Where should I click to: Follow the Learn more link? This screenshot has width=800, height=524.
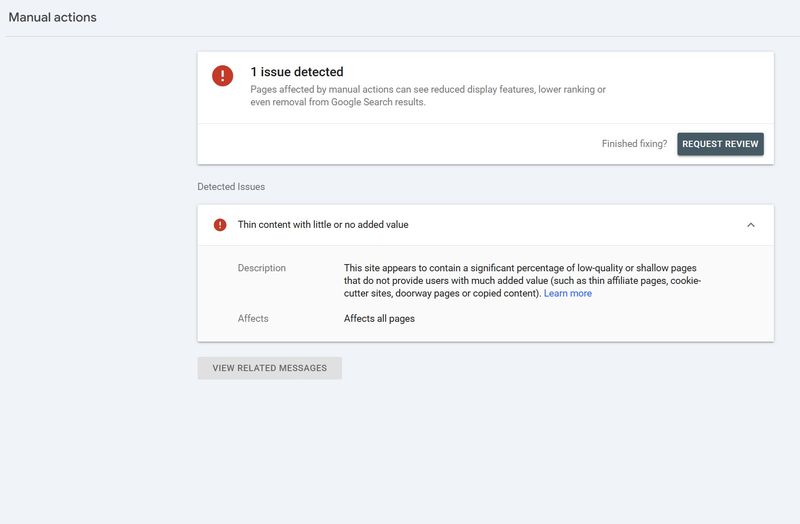567,293
